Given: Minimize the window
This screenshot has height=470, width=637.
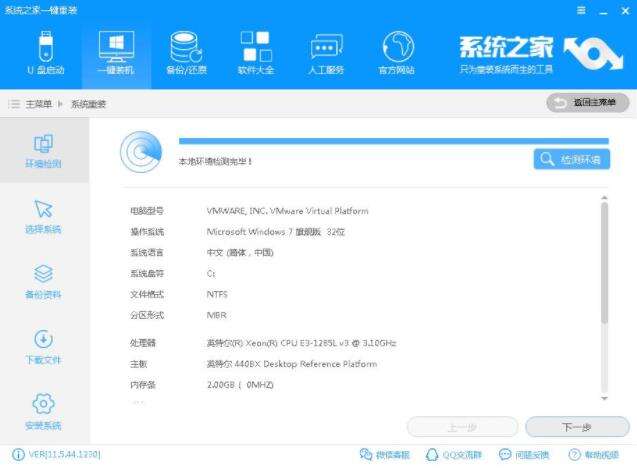Looking at the screenshot, I should [604, 11].
